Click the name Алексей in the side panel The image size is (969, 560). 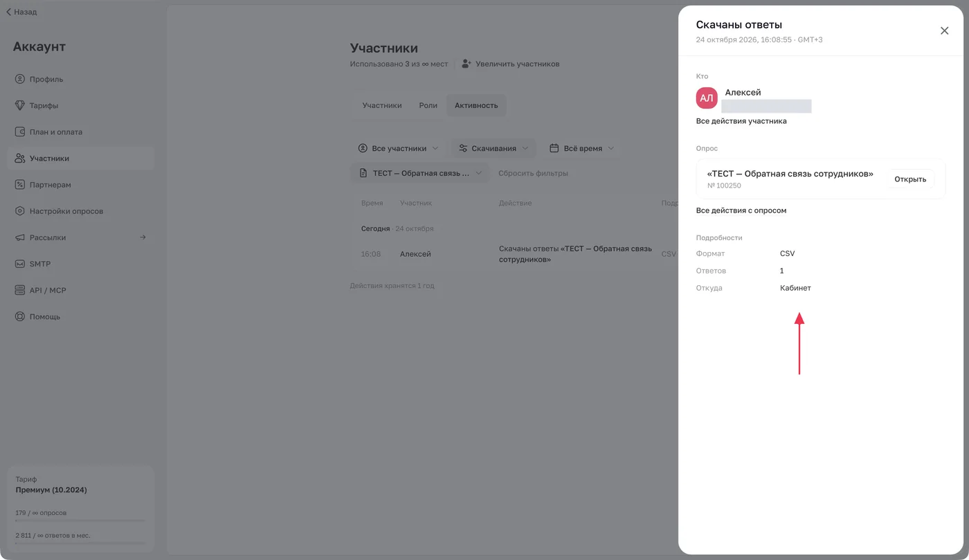(743, 92)
